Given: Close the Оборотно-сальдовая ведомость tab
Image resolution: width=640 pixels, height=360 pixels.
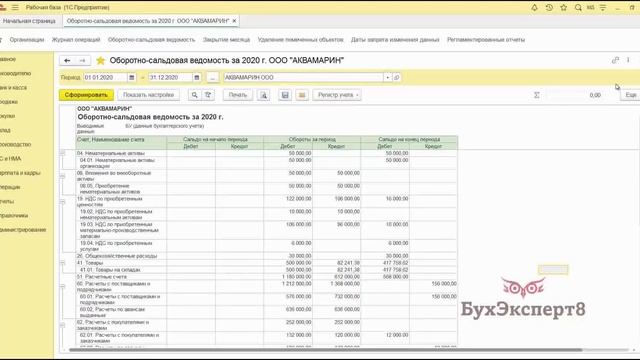Looking at the screenshot, I should [234, 21].
